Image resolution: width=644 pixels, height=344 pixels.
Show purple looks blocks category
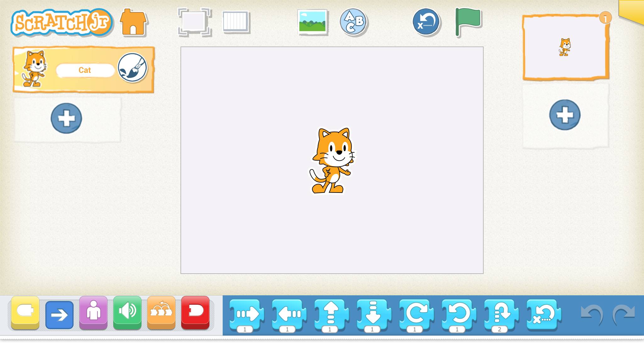[93, 313]
